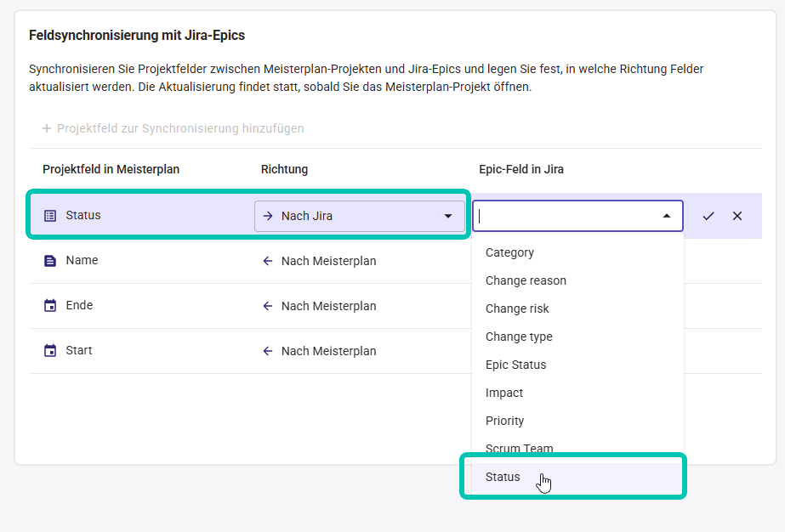Confirm the field mapping with the checkmark icon
The height and width of the screenshot is (532, 785).
pyautogui.click(x=708, y=216)
